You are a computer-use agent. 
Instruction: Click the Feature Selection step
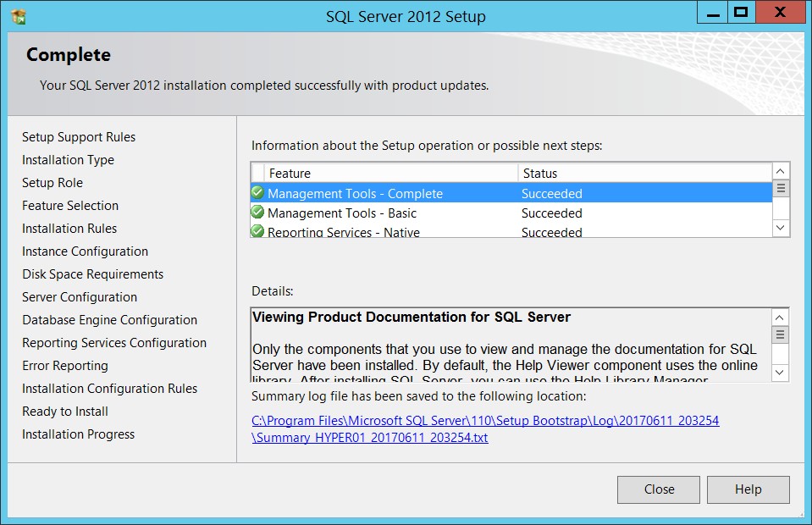[70, 206]
